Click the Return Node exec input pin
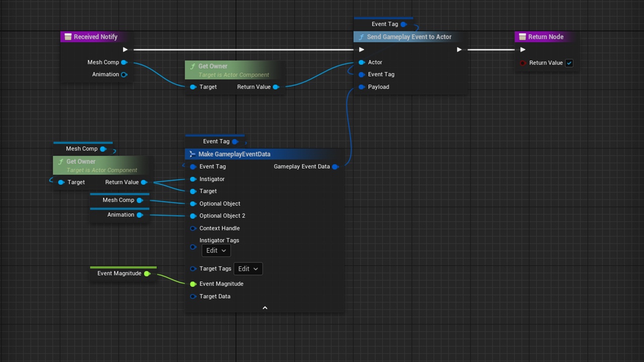 point(523,49)
